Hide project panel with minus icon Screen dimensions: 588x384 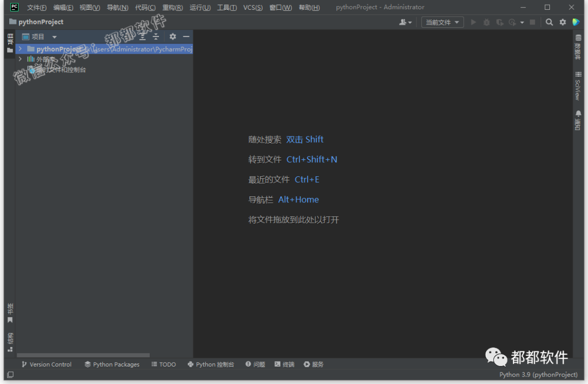click(x=186, y=36)
